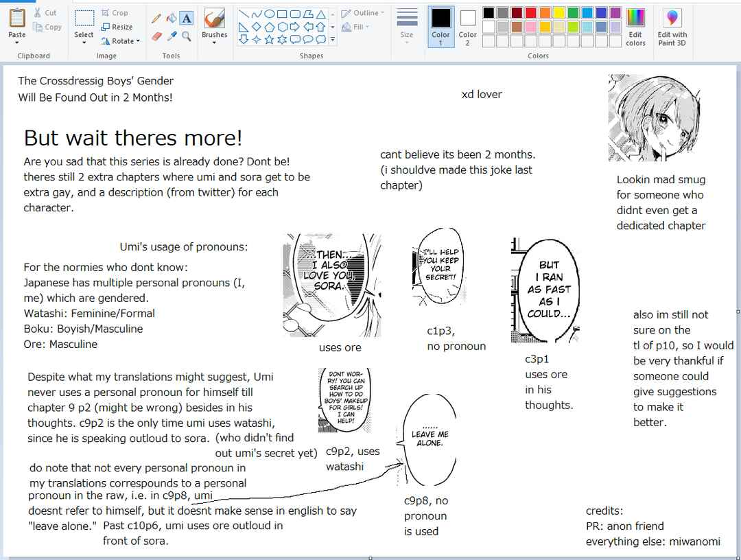The height and width of the screenshot is (560, 741).
Task: Choose the Six-point star shape
Action: coord(282,39)
